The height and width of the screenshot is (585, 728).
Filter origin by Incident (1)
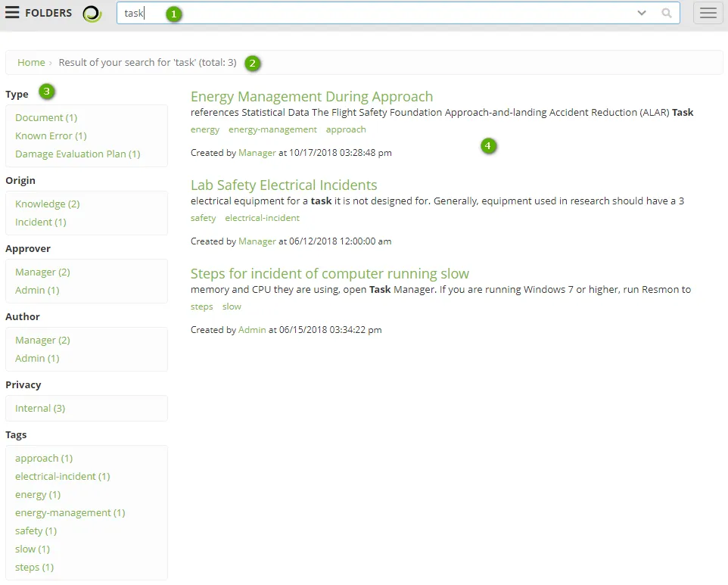tap(40, 222)
